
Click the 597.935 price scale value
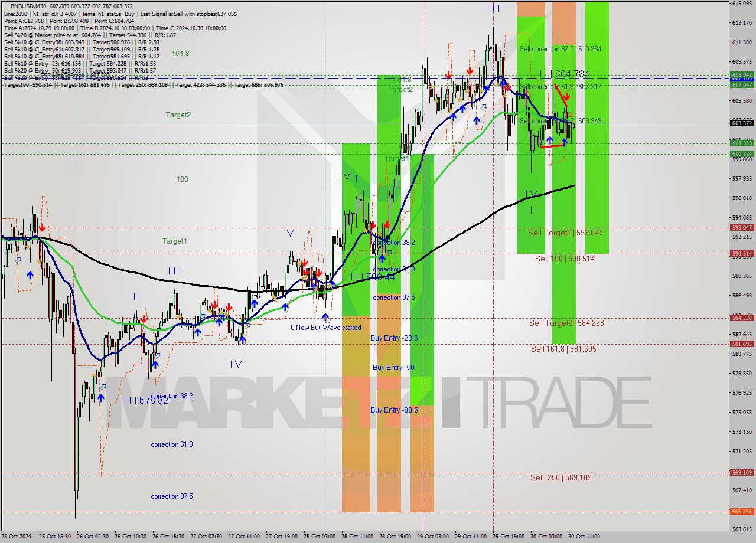coord(741,178)
